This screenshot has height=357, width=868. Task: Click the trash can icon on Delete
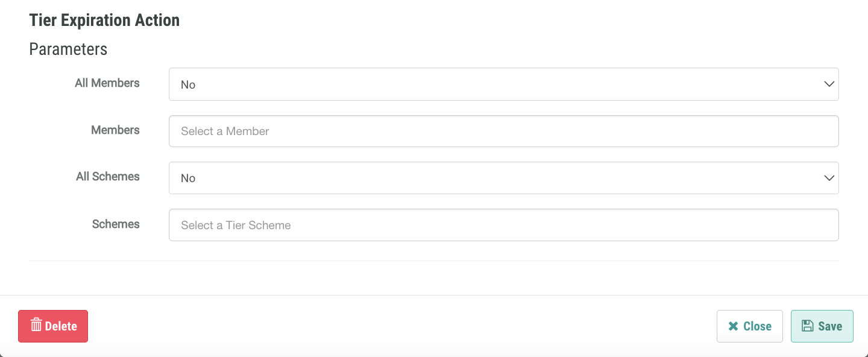[36, 326]
